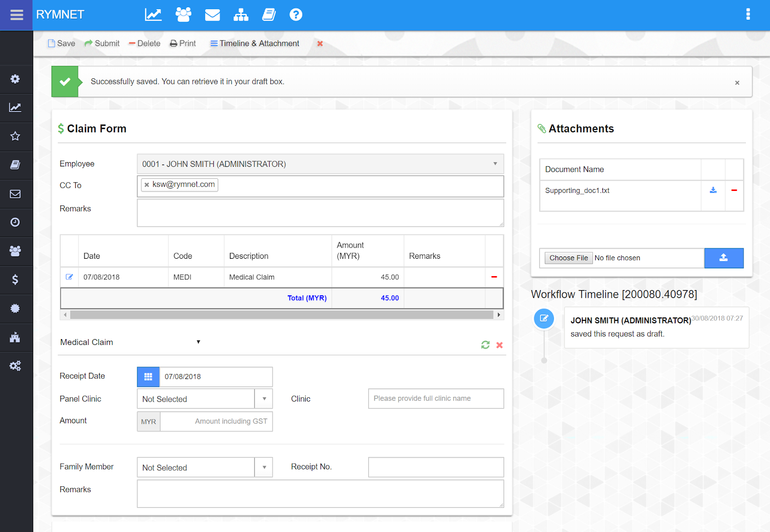Remove the ksw@rymnet.com CC recipient
The image size is (770, 532).
point(146,184)
